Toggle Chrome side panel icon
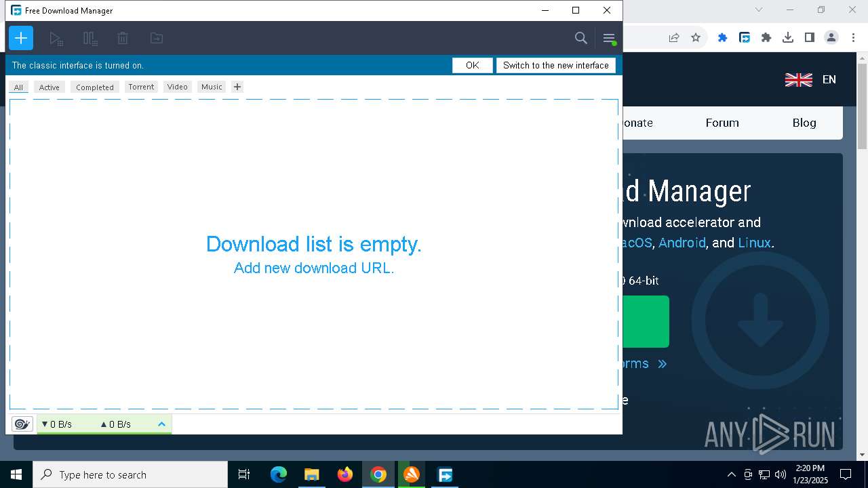This screenshot has width=868, height=488. coord(810,38)
